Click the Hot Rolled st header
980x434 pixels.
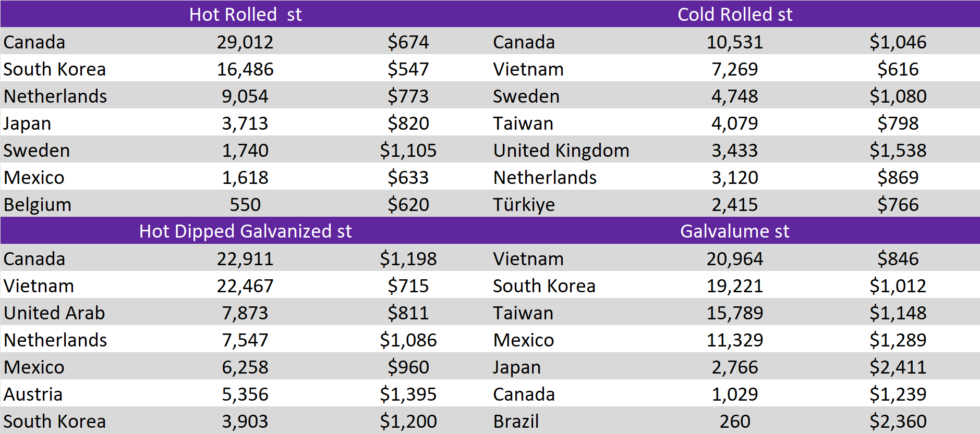click(x=245, y=15)
